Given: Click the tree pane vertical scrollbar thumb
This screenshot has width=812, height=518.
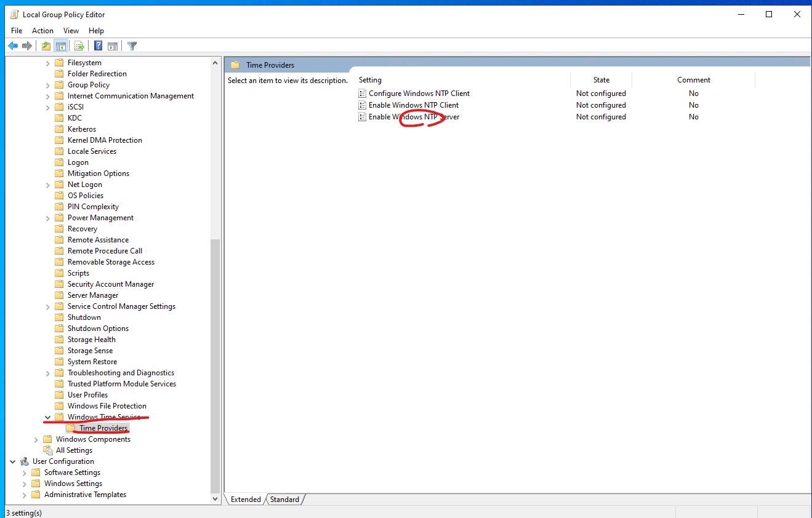Looking at the screenshot, I should click(215, 367).
